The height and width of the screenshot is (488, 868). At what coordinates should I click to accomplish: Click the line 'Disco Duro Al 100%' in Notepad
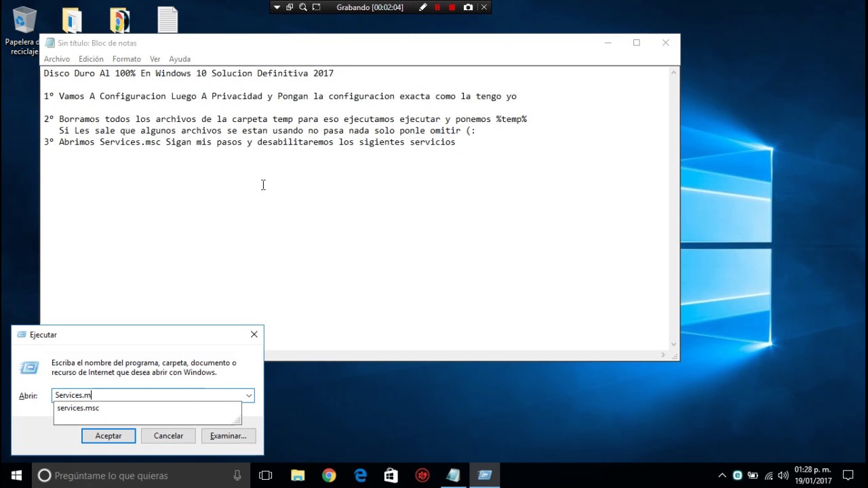point(189,73)
